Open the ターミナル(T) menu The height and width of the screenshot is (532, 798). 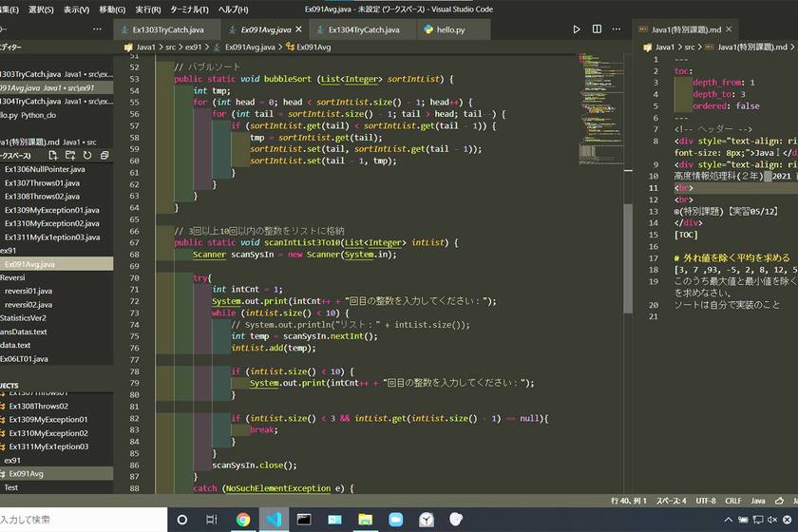(191, 9)
